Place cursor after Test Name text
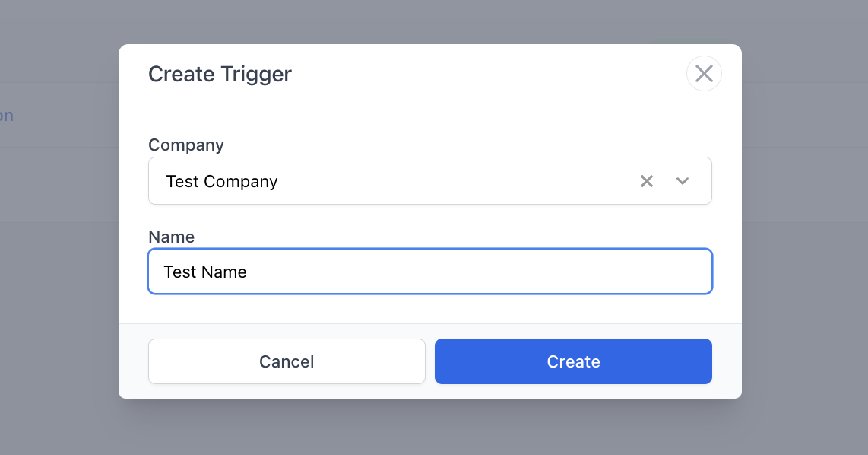 248,272
